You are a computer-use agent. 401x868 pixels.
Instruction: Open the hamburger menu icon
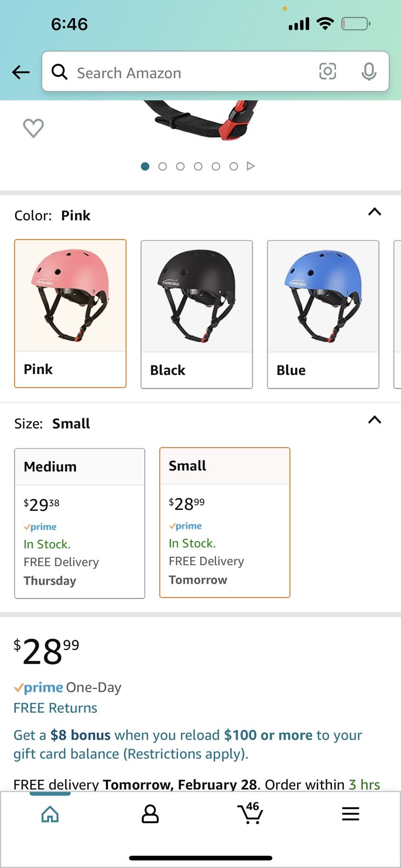(350, 814)
